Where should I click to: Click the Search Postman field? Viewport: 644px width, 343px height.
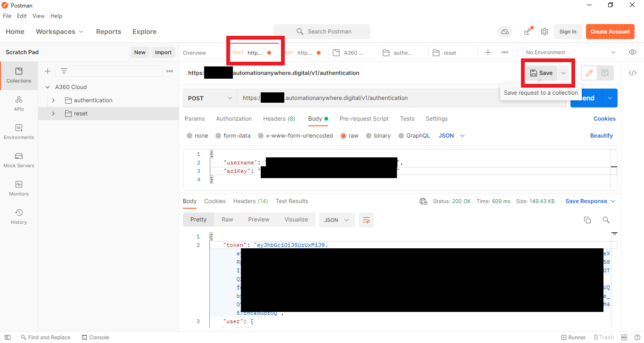(322, 32)
